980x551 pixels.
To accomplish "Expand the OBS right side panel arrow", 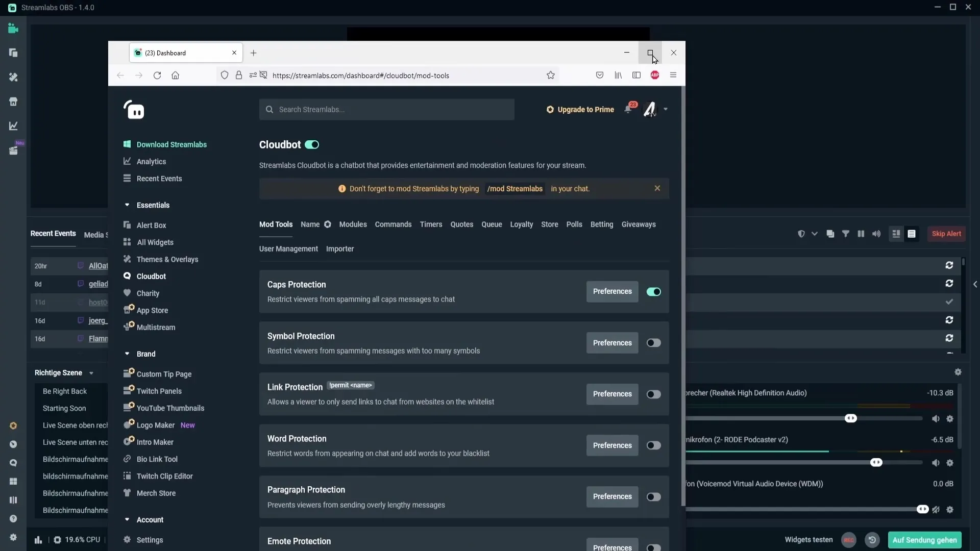I will (x=975, y=284).
